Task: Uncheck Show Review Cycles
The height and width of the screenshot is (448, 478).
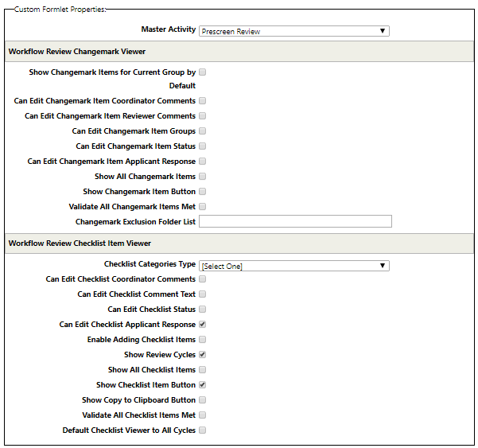Action: (203, 354)
